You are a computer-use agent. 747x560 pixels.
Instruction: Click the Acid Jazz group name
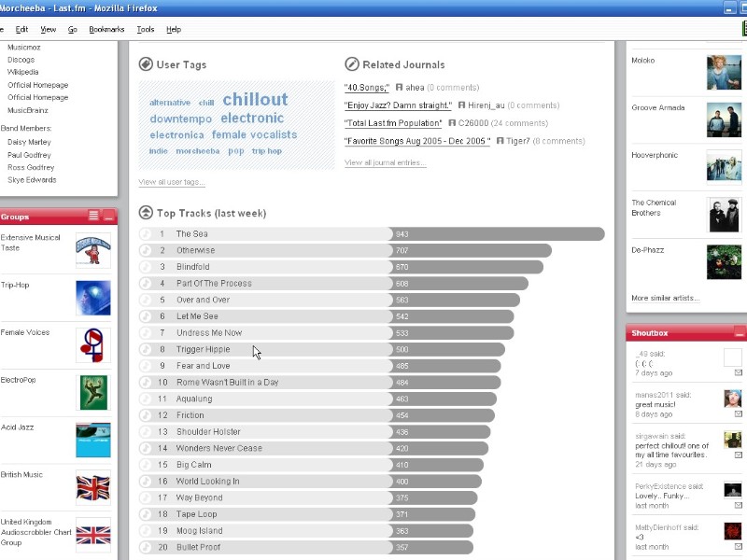click(x=17, y=427)
